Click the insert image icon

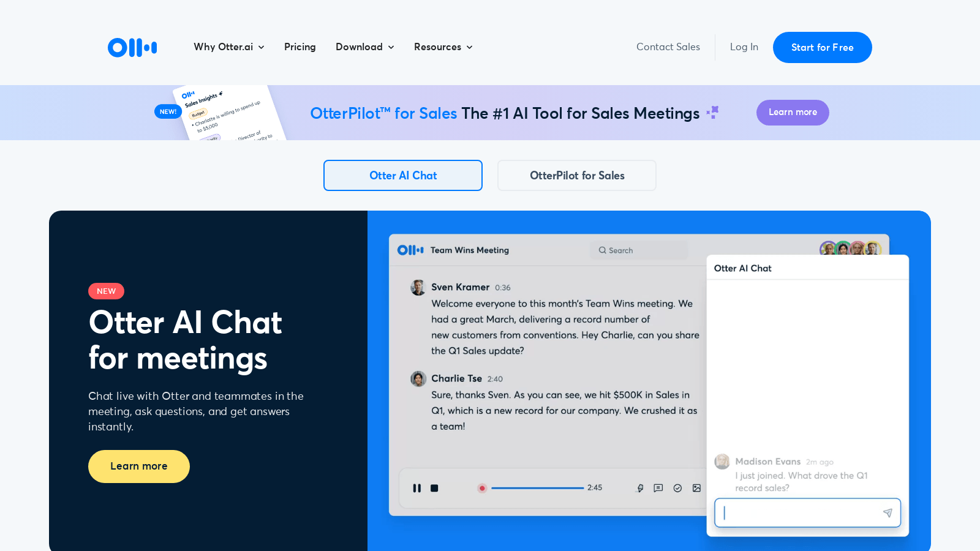pyautogui.click(x=696, y=488)
